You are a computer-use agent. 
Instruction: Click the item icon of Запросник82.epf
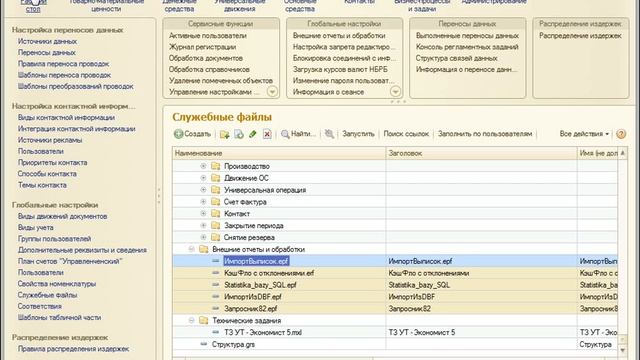click(216, 308)
